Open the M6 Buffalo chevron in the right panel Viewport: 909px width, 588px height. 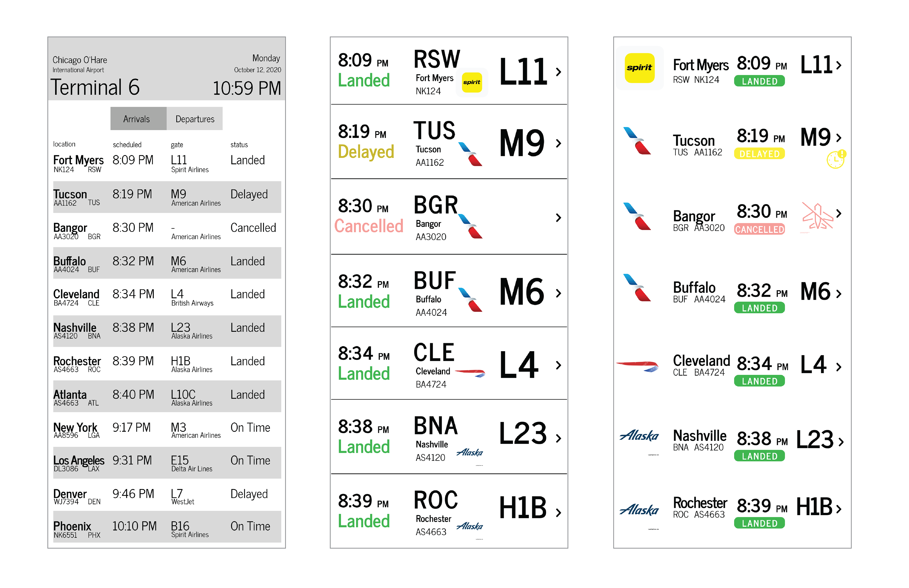tap(839, 294)
